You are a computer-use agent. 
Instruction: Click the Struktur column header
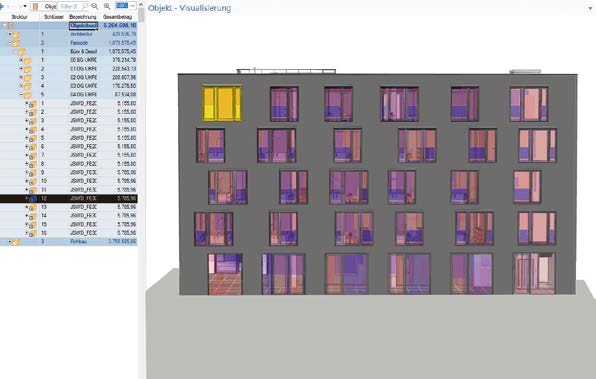[x=19, y=17]
